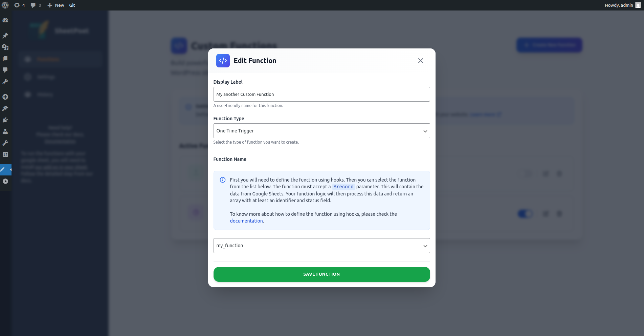
Task: Open the Appearance paintbrush icon in the sidebar
Action: (5, 108)
